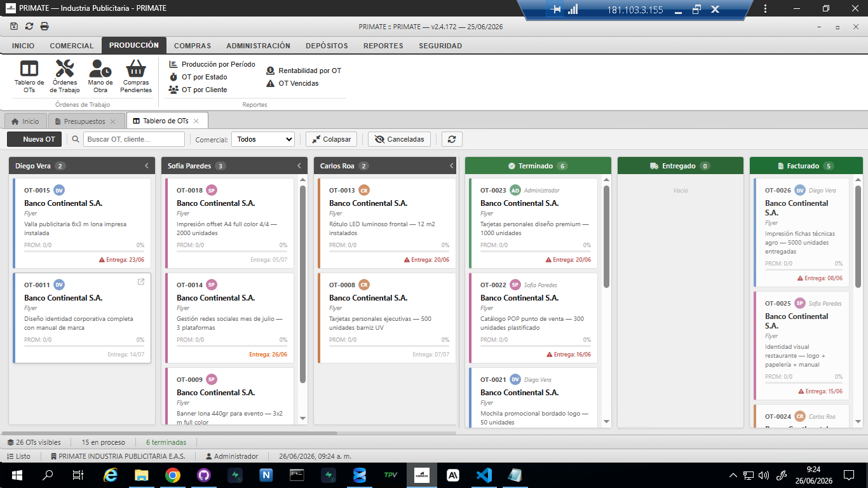Open Mano de Obra ribbon icon
The width and height of the screenshot is (868, 488).
(100, 77)
